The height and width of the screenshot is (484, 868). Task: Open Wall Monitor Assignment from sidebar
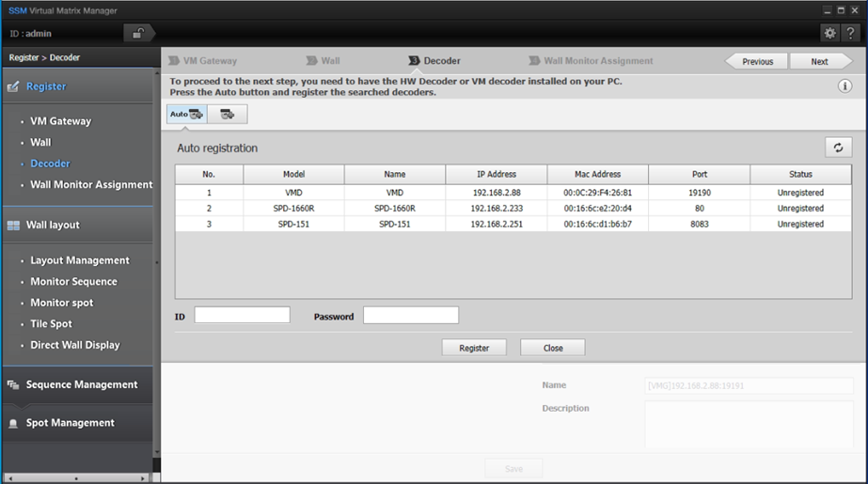91,185
